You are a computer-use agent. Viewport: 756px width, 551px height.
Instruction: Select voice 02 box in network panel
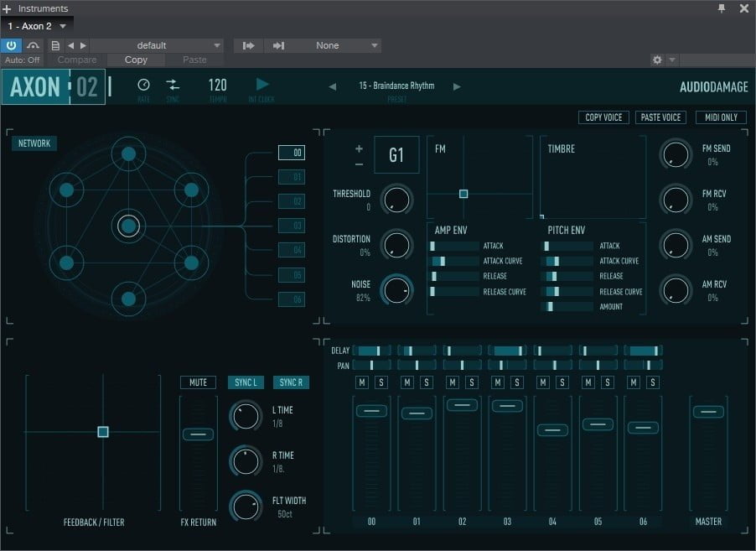tap(292, 201)
